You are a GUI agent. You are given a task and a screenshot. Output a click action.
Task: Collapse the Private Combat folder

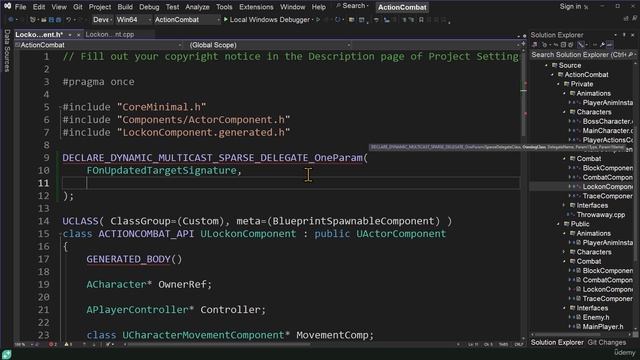click(565, 159)
